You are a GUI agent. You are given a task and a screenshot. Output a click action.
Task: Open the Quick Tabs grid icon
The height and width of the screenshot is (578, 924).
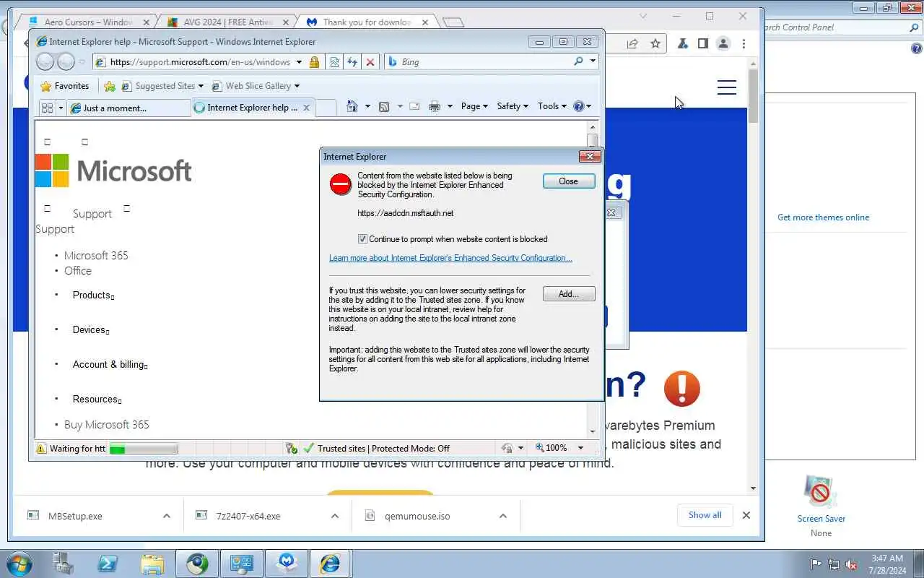pos(47,108)
